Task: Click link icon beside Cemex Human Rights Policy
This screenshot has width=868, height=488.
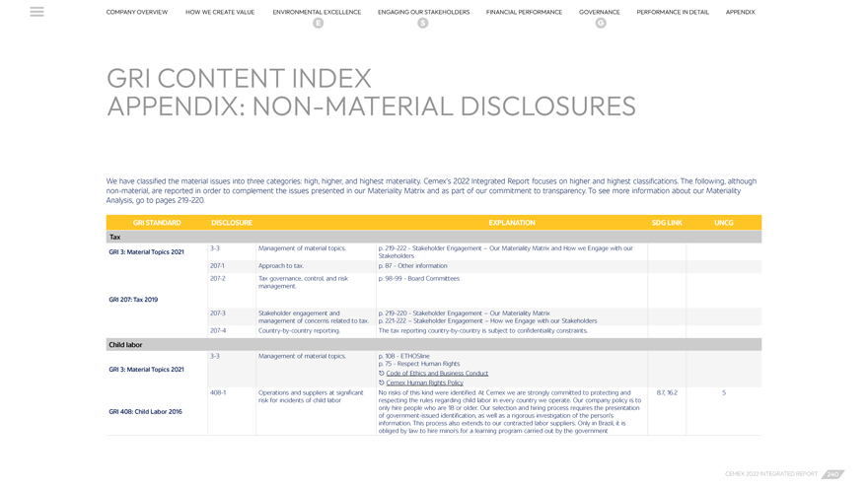Action: coord(382,383)
